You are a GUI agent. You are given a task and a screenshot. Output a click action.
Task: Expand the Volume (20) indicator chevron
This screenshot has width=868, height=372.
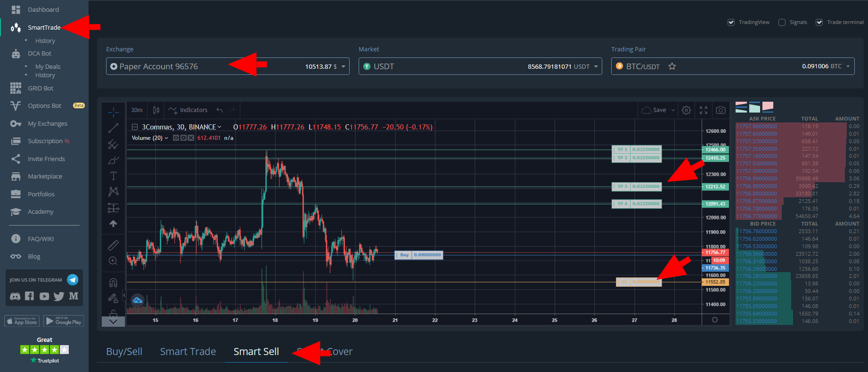[166, 138]
